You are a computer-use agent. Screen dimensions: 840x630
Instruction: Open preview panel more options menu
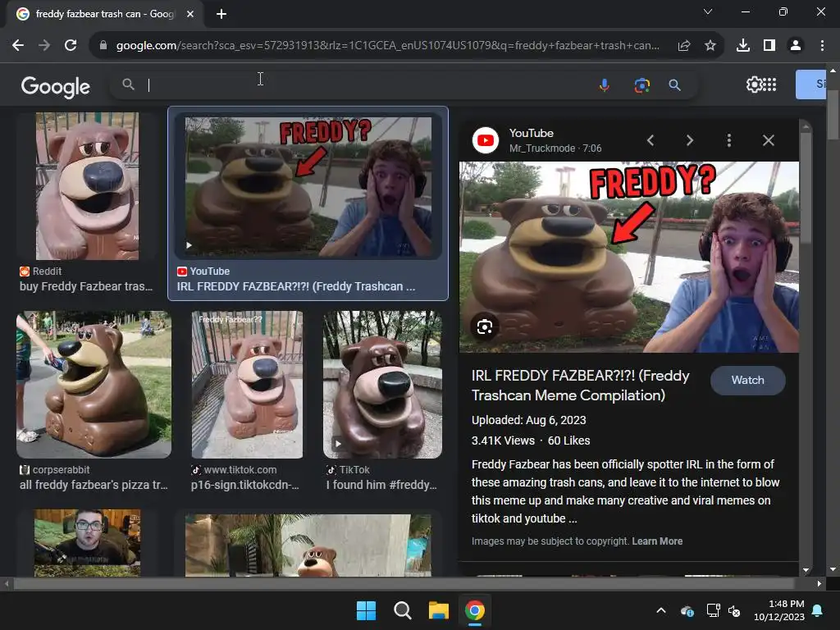(728, 140)
